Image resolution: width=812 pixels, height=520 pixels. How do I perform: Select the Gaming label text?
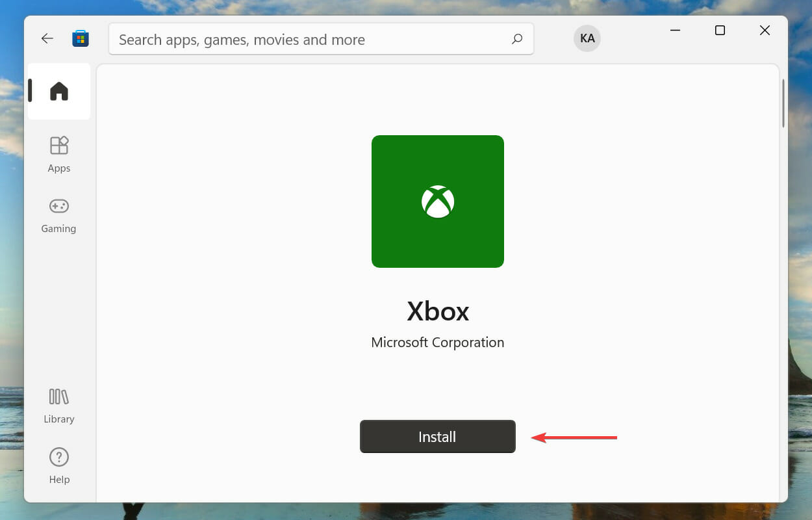click(x=58, y=228)
